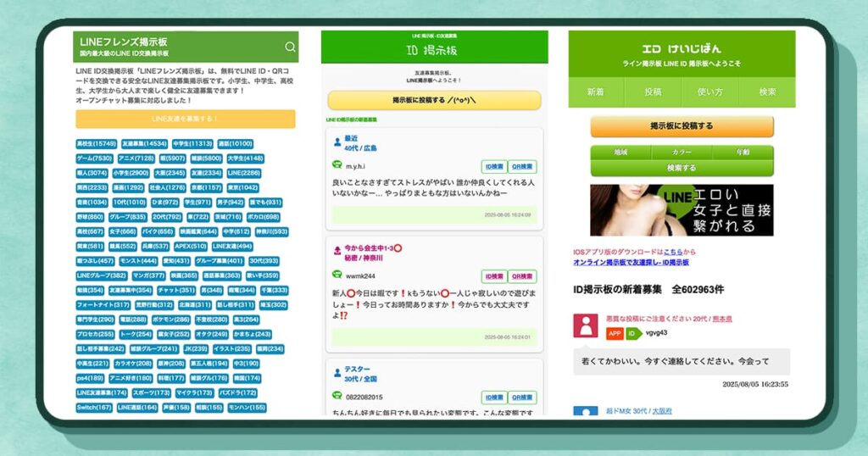868x456 pixels.
Task: Click QR検索 button on the wwmk244 post
Action: click(522, 276)
